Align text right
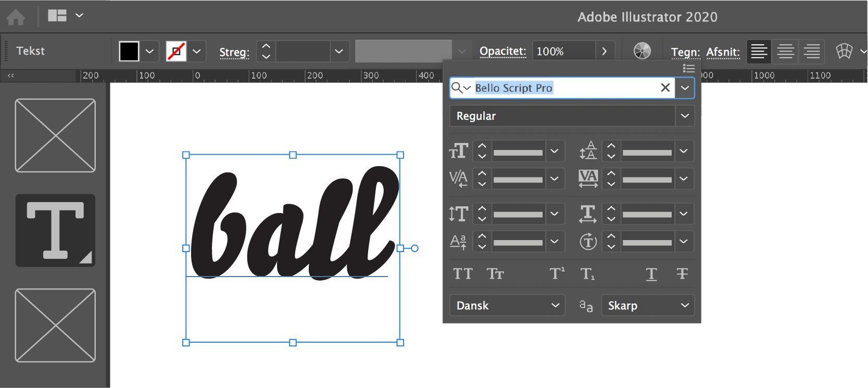The width and height of the screenshot is (868, 388). point(811,51)
